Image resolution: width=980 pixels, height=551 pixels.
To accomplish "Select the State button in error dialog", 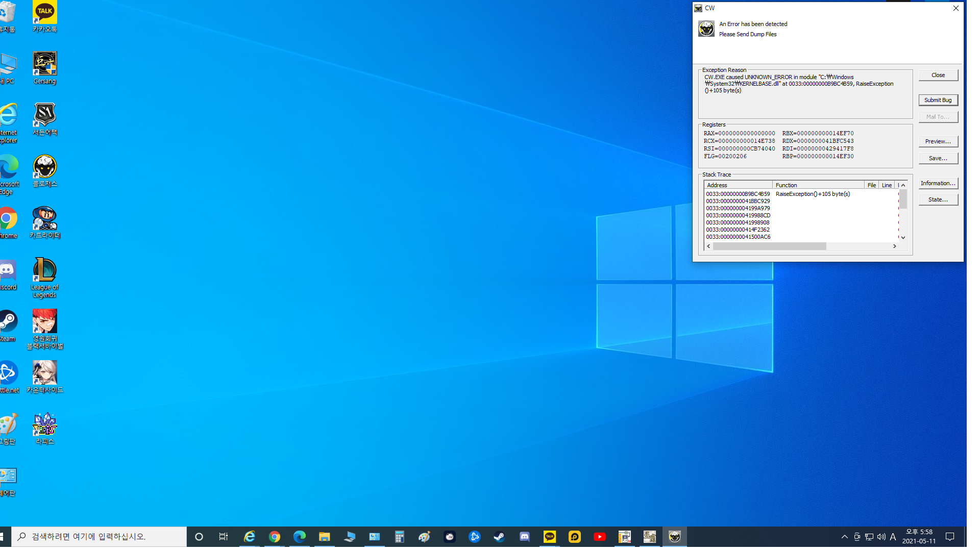I will [x=938, y=199].
